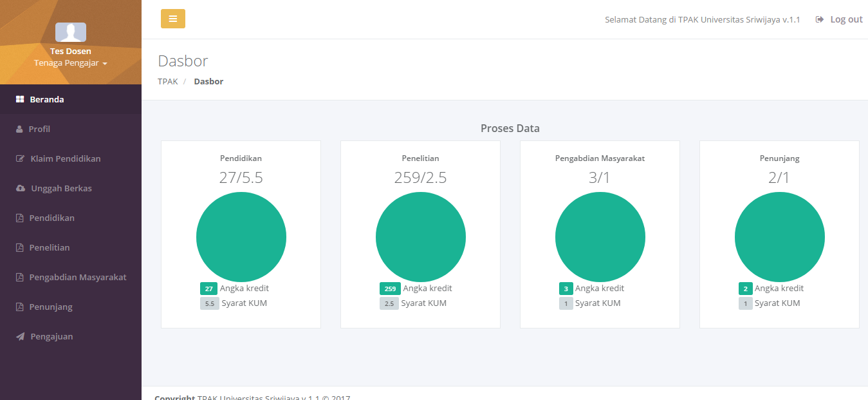Click the Penelitian card green pie chart
868x400 pixels.
[x=420, y=237]
